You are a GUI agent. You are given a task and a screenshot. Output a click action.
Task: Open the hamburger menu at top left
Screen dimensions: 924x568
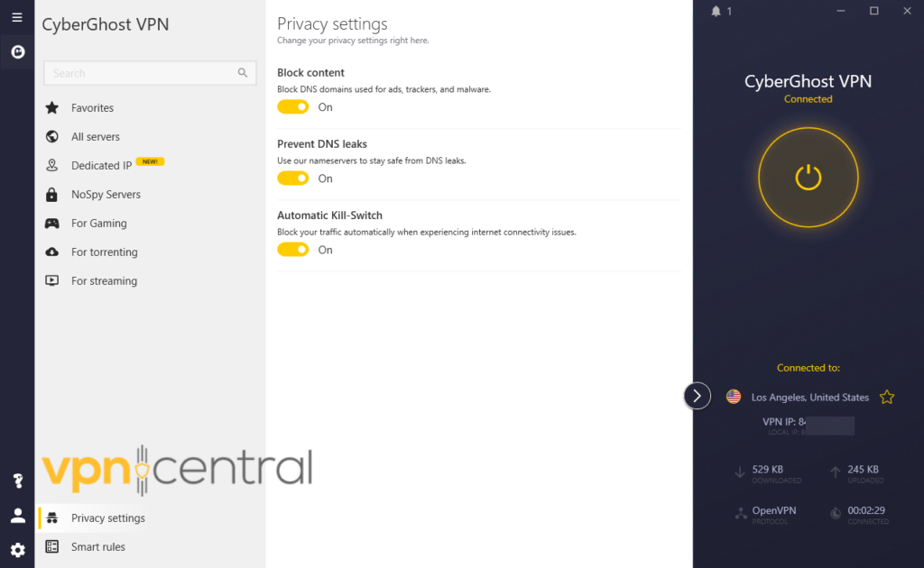tap(17, 17)
